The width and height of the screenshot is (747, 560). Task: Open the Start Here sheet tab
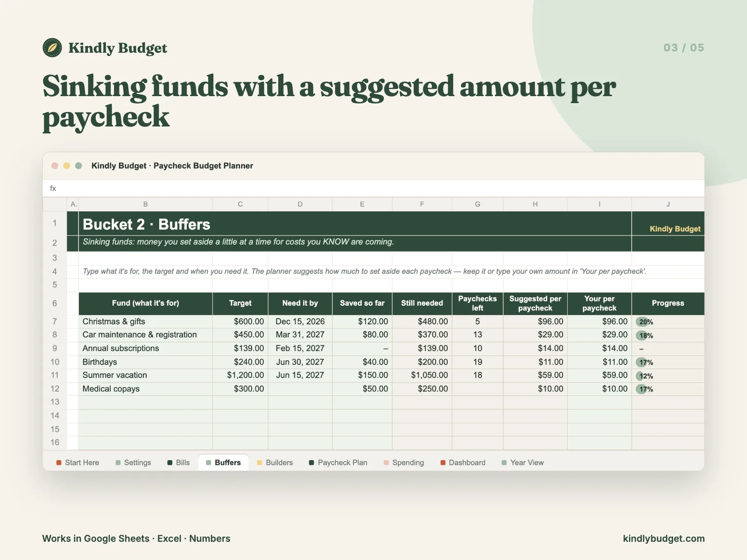point(78,462)
